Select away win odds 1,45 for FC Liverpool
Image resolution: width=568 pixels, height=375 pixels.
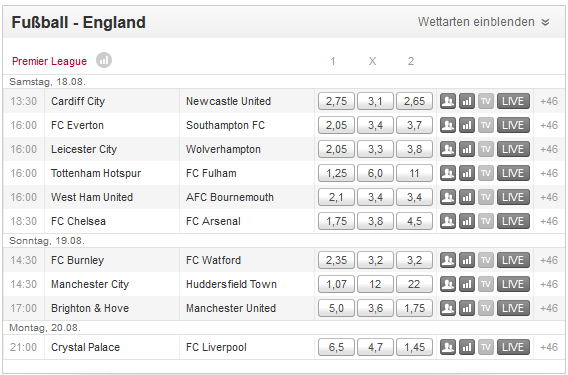point(414,347)
